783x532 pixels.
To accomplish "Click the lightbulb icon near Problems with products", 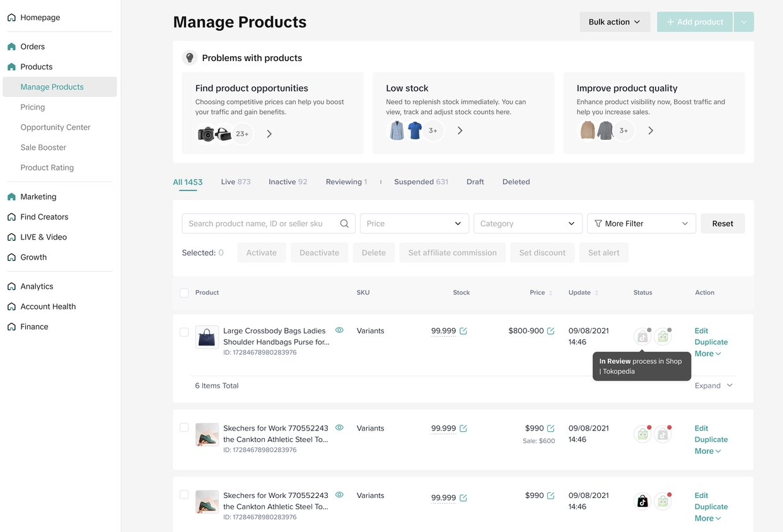I will [x=189, y=58].
